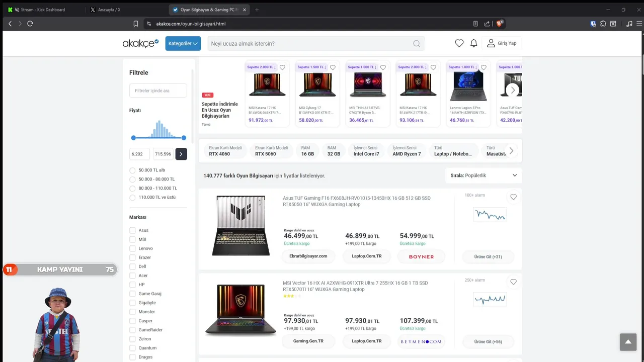The image size is (644, 362).
Task: Open the BOYNER seller offer
Action: (x=421, y=256)
